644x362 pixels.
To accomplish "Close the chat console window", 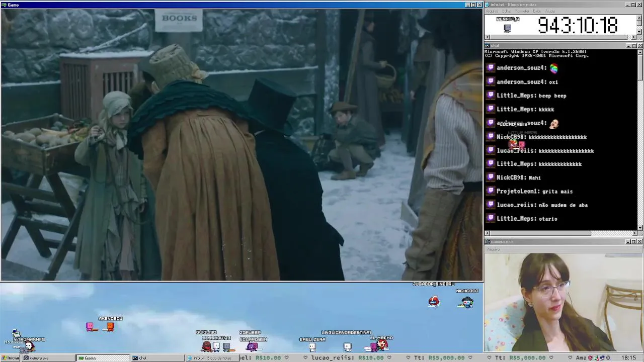I will (x=640, y=46).
